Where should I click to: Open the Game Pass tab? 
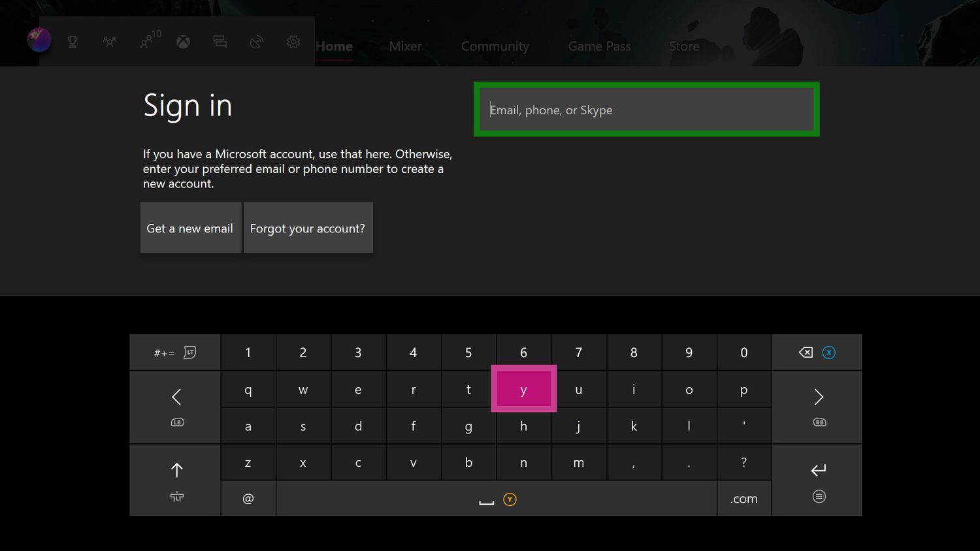pos(599,46)
